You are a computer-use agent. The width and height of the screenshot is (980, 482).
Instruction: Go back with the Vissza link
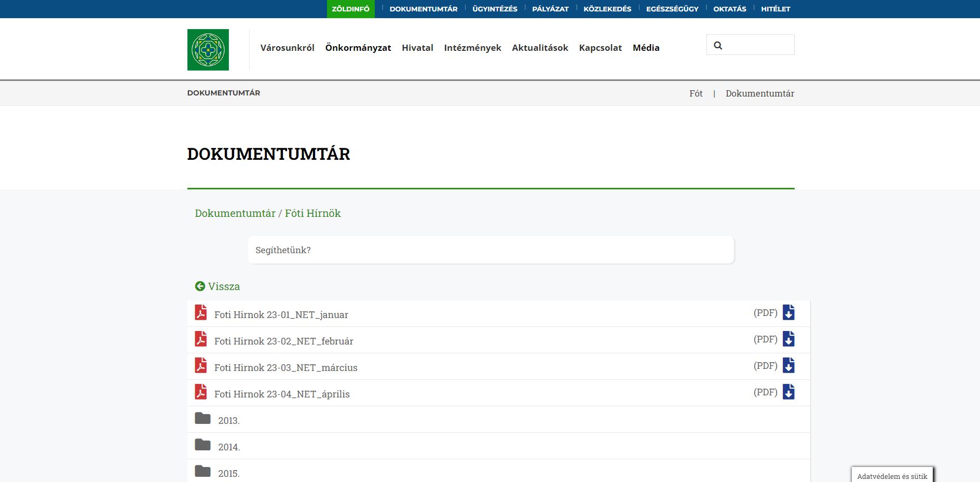coord(224,286)
